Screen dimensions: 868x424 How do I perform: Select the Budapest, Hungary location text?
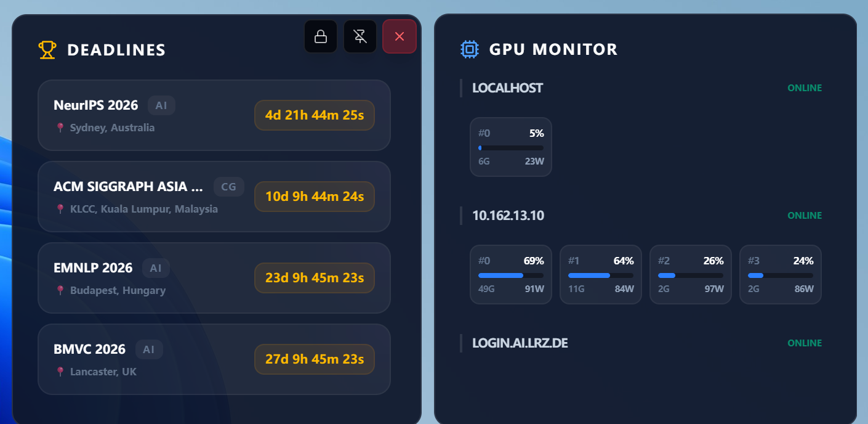point(118,290)
